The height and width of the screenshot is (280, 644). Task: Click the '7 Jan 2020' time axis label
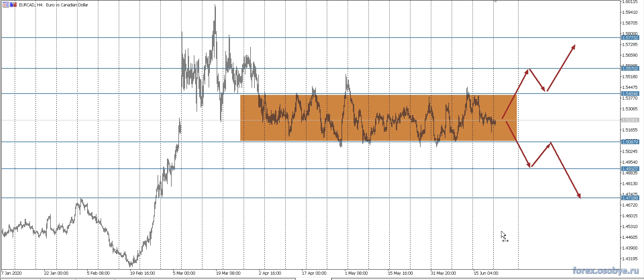(11, 273)
